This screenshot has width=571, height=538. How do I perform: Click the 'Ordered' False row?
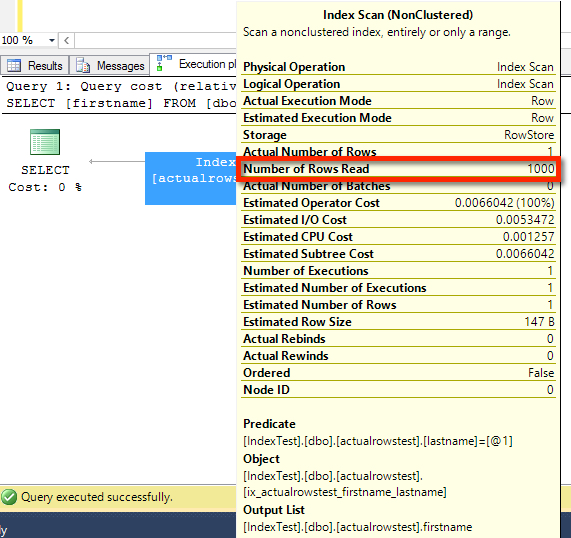click(x=398, y=373)
